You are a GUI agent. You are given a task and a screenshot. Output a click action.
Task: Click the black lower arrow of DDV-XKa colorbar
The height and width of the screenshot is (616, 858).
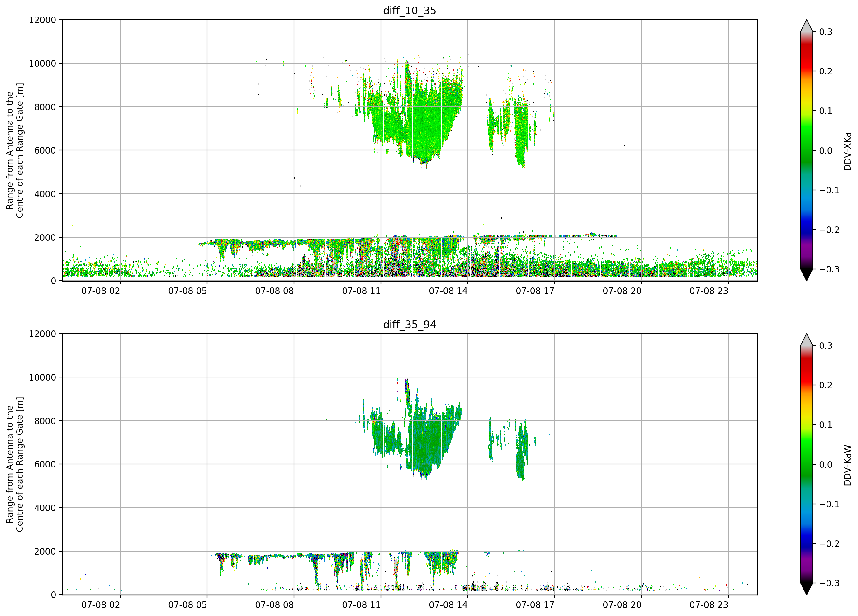[x=806, y=275]
